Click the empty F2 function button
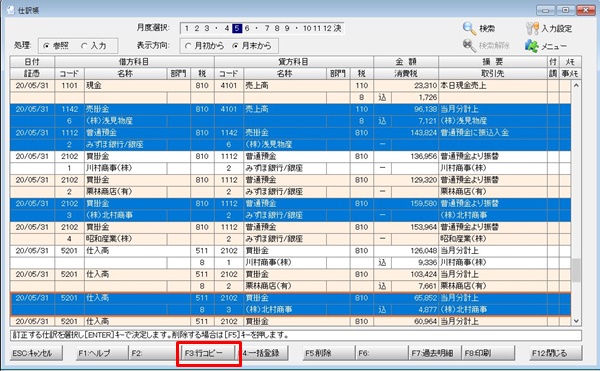The image size is (600, 371). coord(155,353)
